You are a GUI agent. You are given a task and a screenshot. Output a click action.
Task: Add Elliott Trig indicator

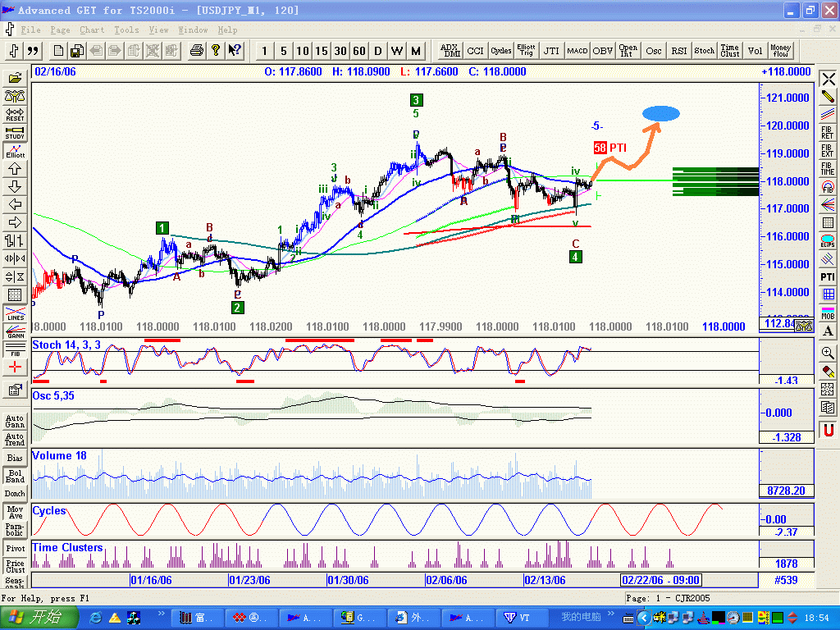526,51
